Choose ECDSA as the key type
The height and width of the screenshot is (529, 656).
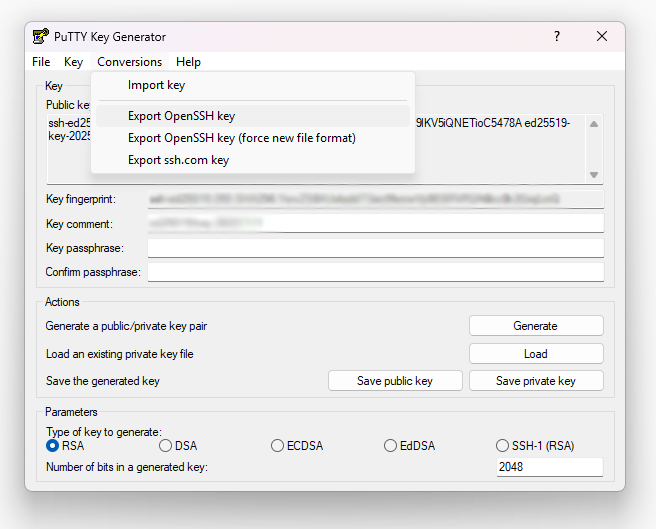click(278, 446)
